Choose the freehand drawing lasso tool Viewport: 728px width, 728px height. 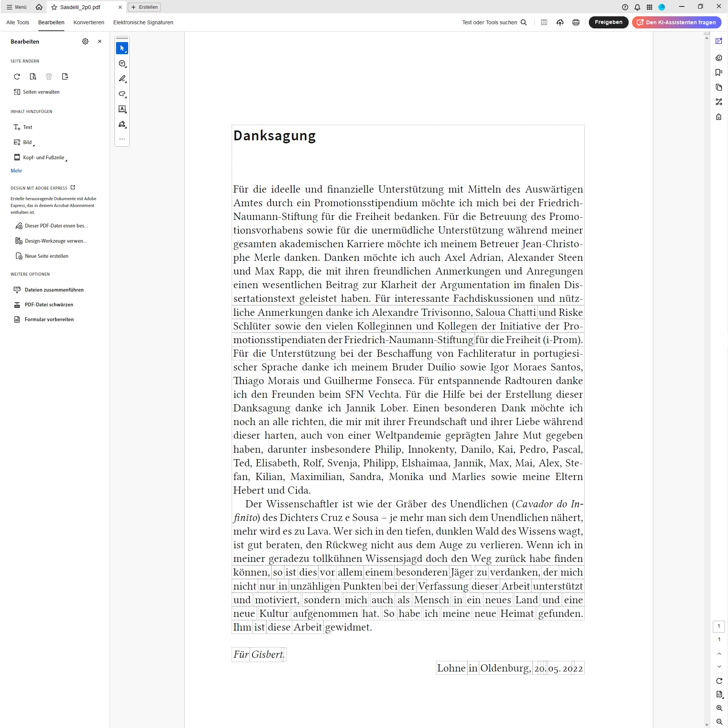coord(122,94)
